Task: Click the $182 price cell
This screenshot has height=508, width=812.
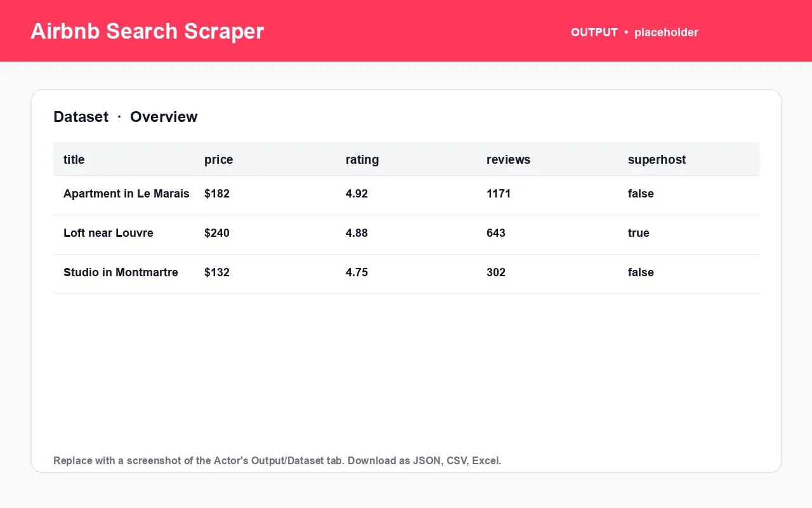Action: pyautogui.click(x=217, y=194)
